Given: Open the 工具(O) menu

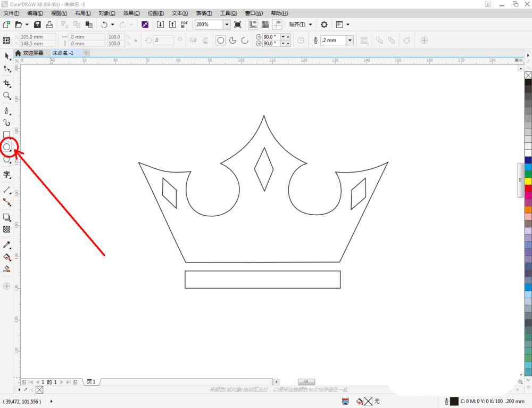Looking at the screenshot, I should 228,13.
